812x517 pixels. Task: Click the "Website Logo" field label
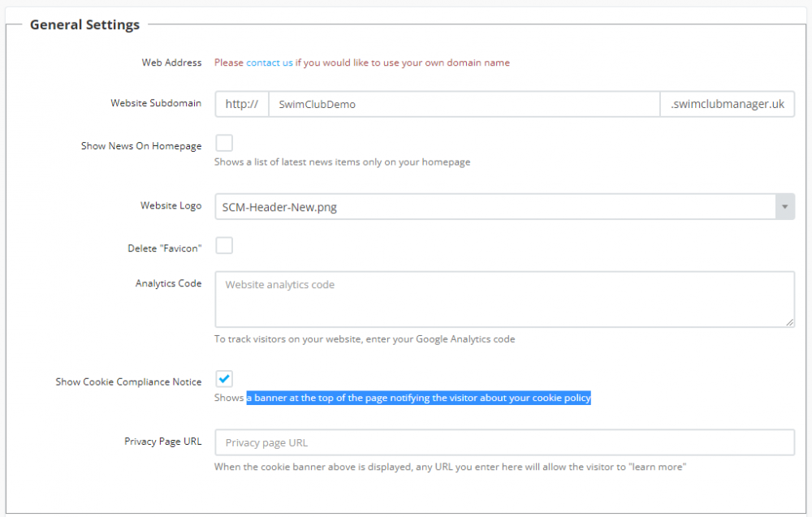pos(171,205)
